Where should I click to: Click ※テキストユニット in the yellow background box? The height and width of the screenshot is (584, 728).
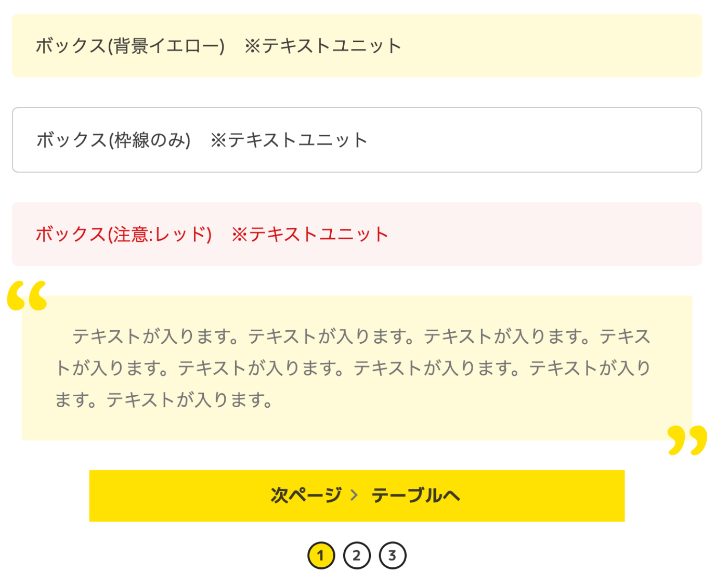(x=323, y=46)
